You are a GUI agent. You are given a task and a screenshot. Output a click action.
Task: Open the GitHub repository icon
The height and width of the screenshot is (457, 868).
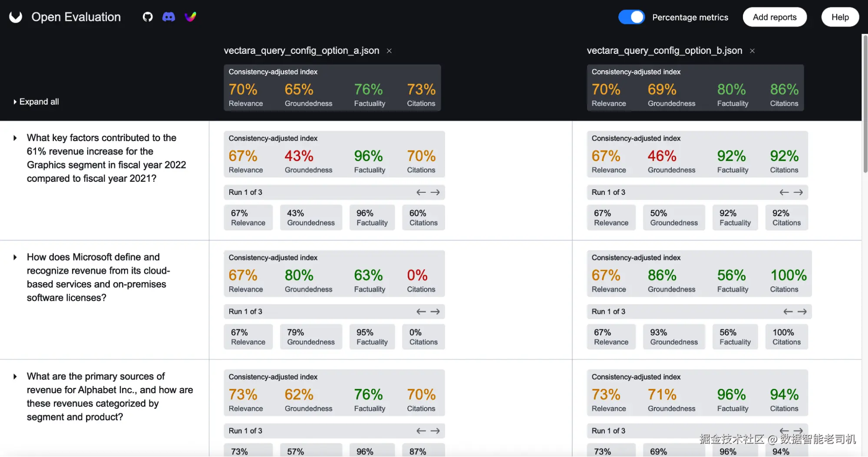[148, 17]
